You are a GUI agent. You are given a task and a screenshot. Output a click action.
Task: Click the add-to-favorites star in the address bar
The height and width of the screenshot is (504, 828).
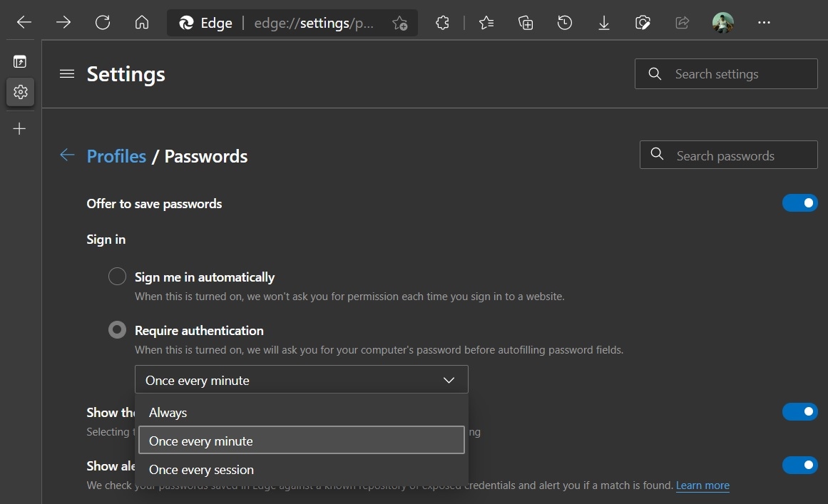coord(399,22)
